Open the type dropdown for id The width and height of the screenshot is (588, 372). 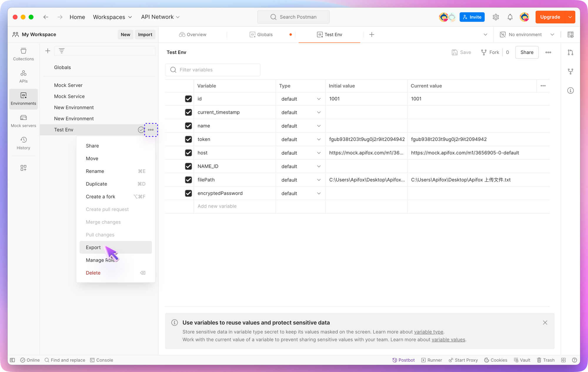300,99
